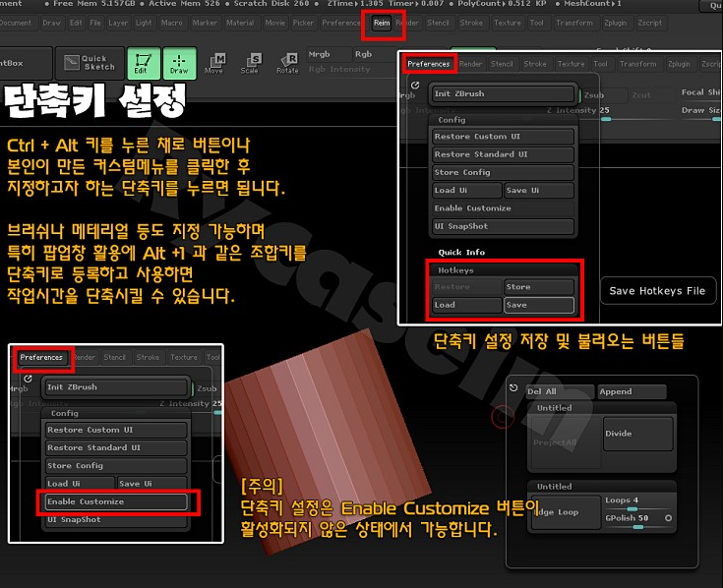Viewport: 723px width, 588px height.
Task: Click the Append button
Action: (x=633, y=391)
